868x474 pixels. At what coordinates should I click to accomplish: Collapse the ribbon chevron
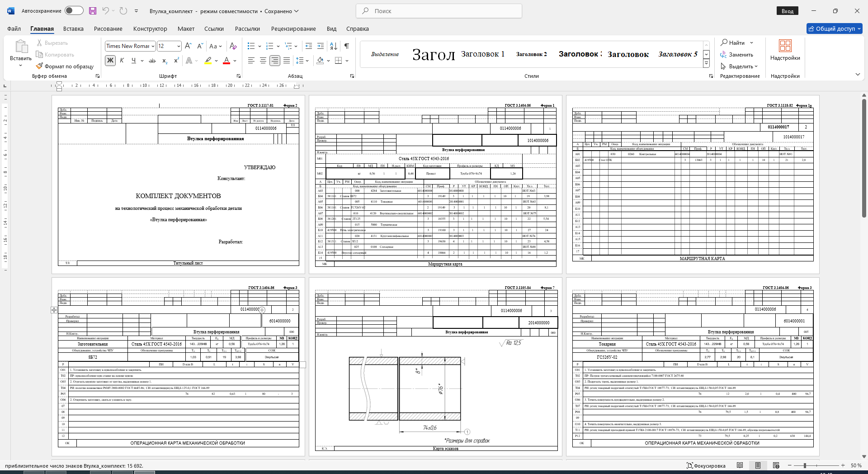(x=858, y=75)
